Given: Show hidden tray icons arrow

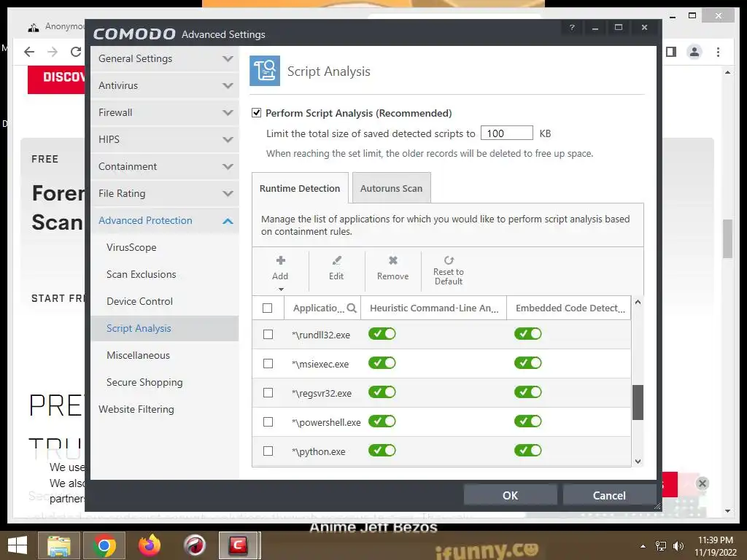Looking at the screenshot, I should (643, 546).
